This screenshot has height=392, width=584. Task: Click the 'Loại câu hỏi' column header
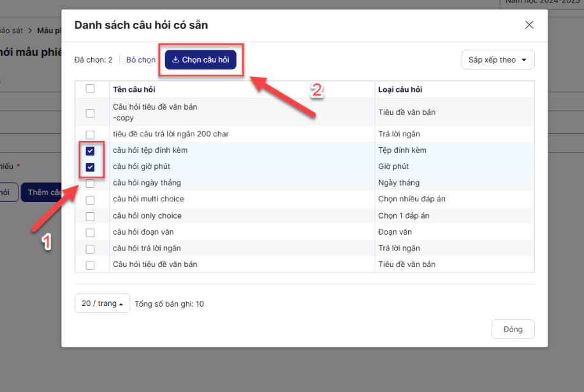pos(400,90)
